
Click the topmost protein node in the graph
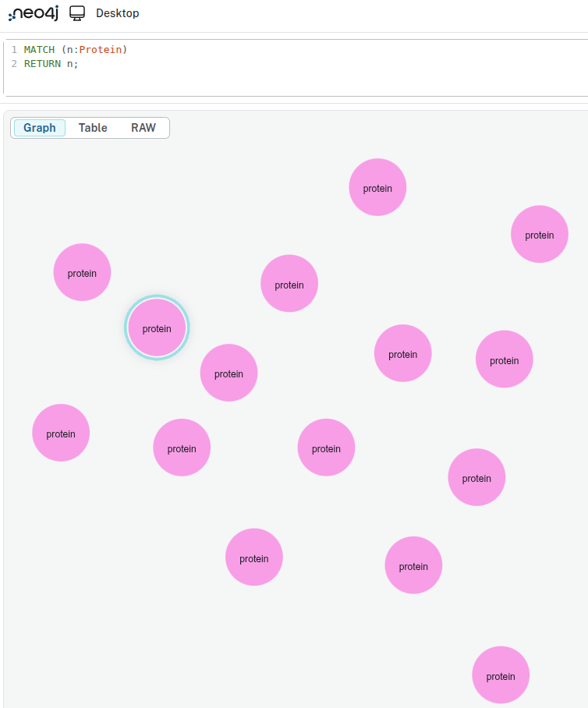tap(377, 188)
